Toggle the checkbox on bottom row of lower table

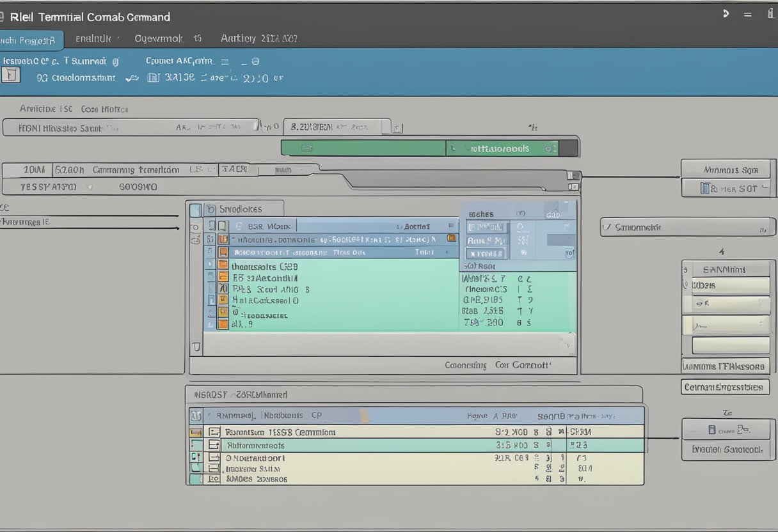pos(196,478)
